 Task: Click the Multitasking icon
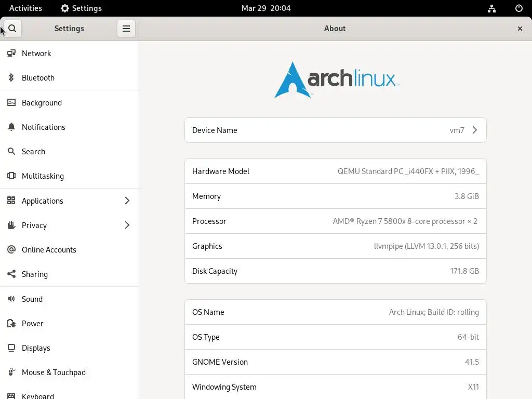point(11,176)
